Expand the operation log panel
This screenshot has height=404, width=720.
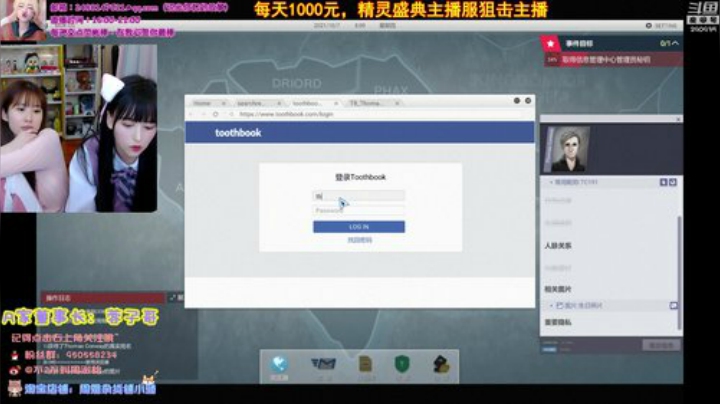click(176, 298)
